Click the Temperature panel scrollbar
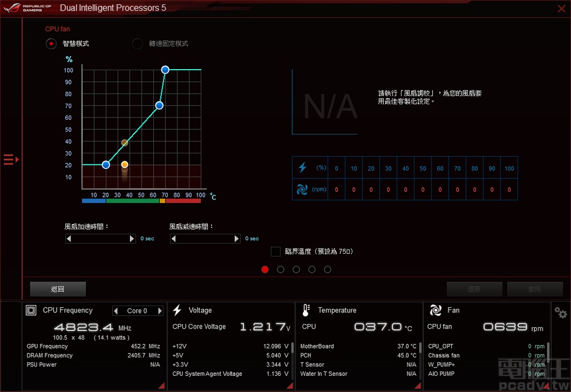The image size is (571, 392). click(420, 349)
